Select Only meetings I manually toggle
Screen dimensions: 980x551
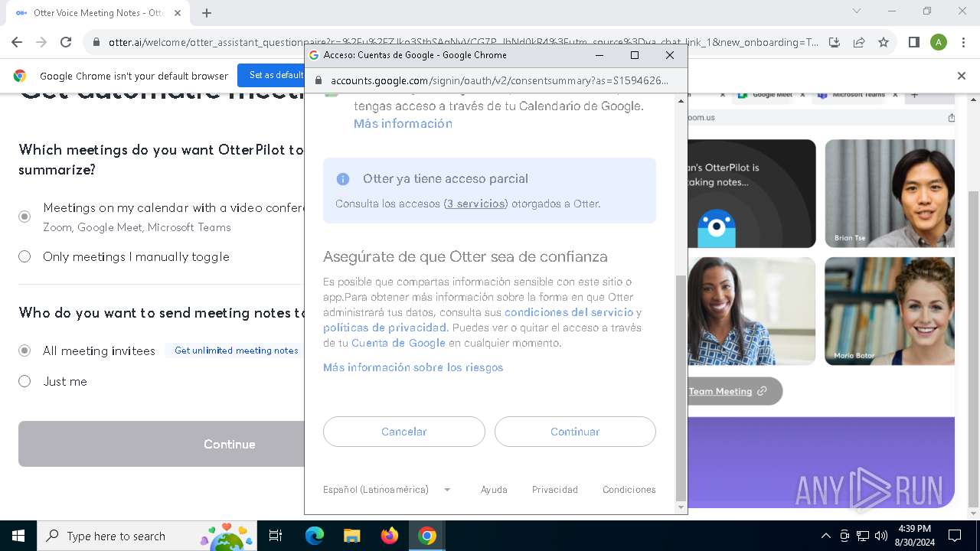pos(24,256)
